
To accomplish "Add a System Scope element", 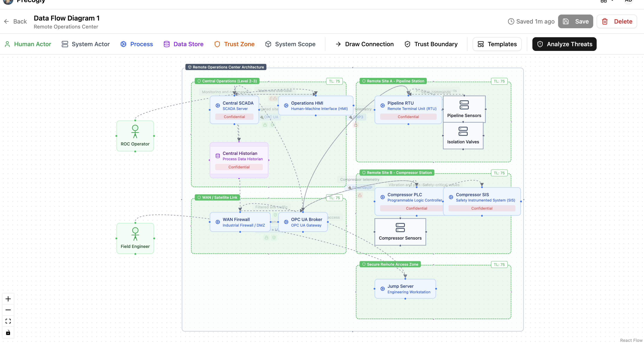I will tap(290, 44).
